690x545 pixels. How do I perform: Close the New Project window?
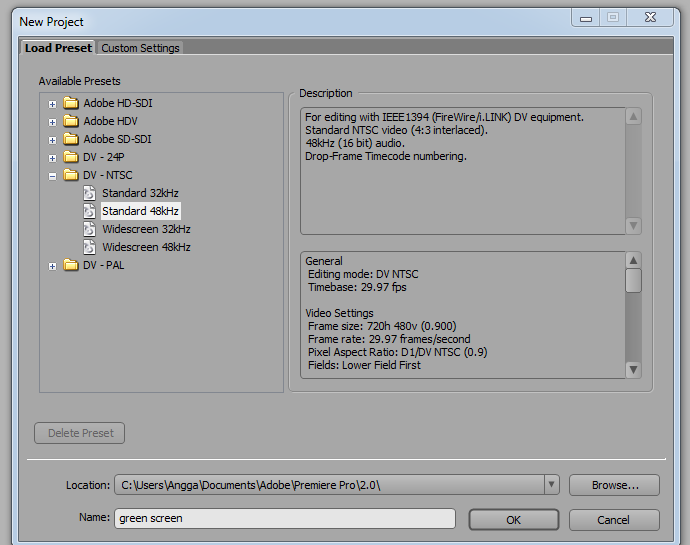pos(650,17)
